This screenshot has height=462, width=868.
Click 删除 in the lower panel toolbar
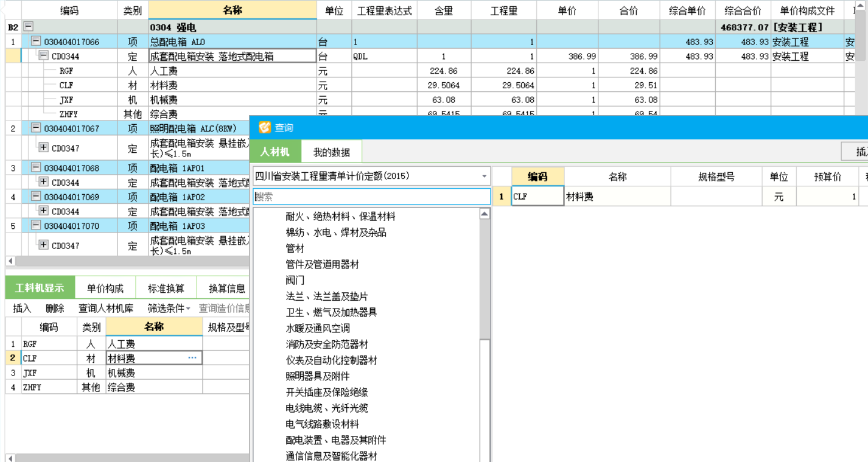coord(55,309)
